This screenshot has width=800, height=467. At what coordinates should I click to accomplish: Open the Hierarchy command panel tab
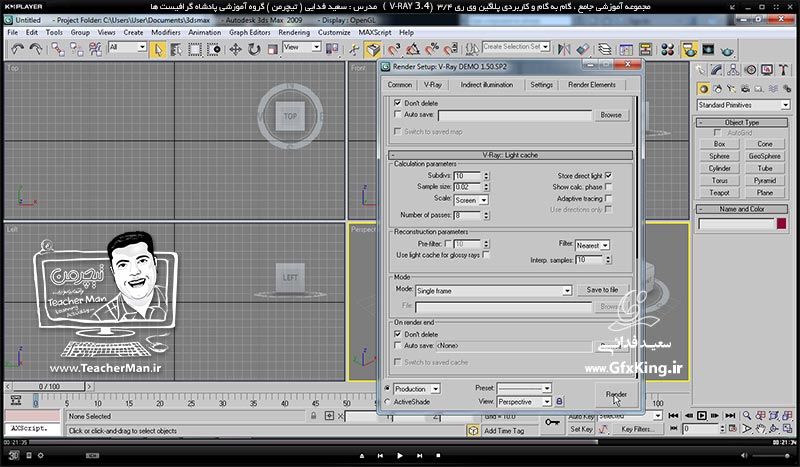(733, 69)
